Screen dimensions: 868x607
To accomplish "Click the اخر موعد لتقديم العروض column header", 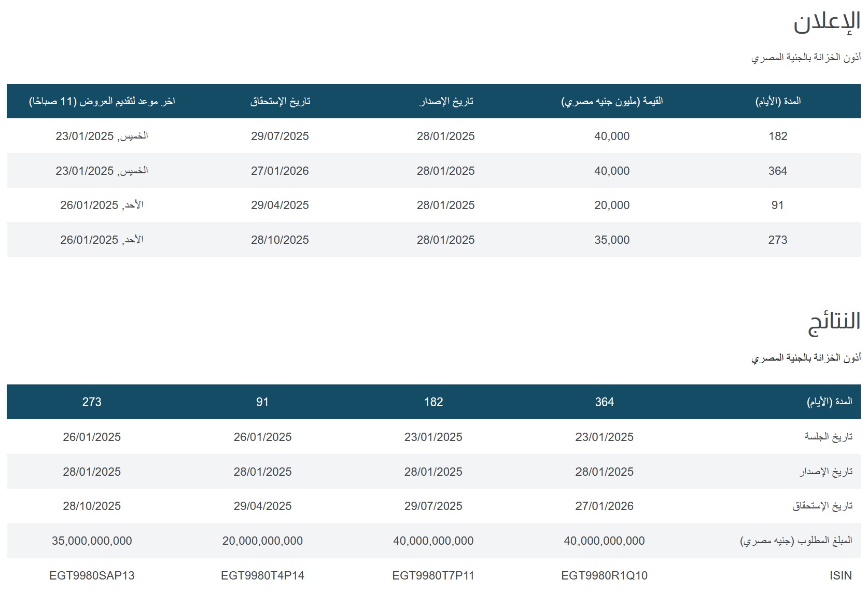I will [102, 101].
